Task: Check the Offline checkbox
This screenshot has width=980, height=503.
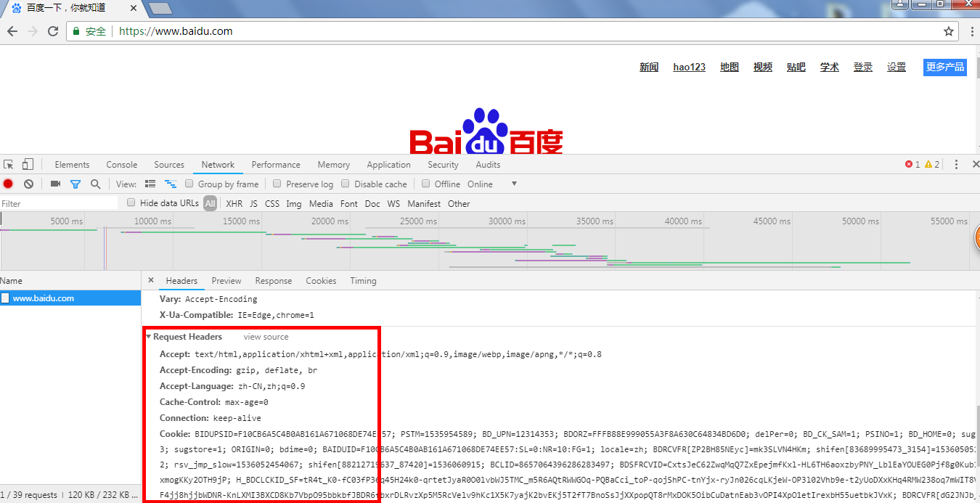Action: coord(426,184)
